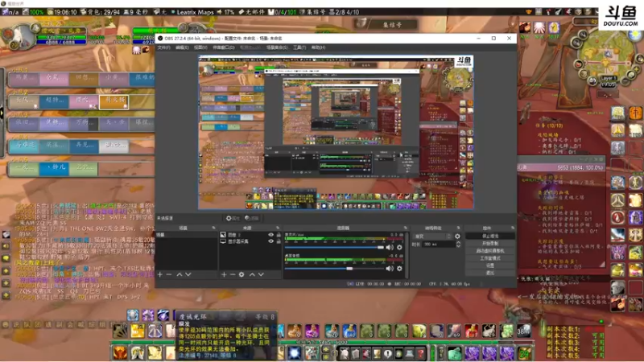644x362 pixels.
Task: Click the transition duration 300 ms field
Action: tap(439, 245)
